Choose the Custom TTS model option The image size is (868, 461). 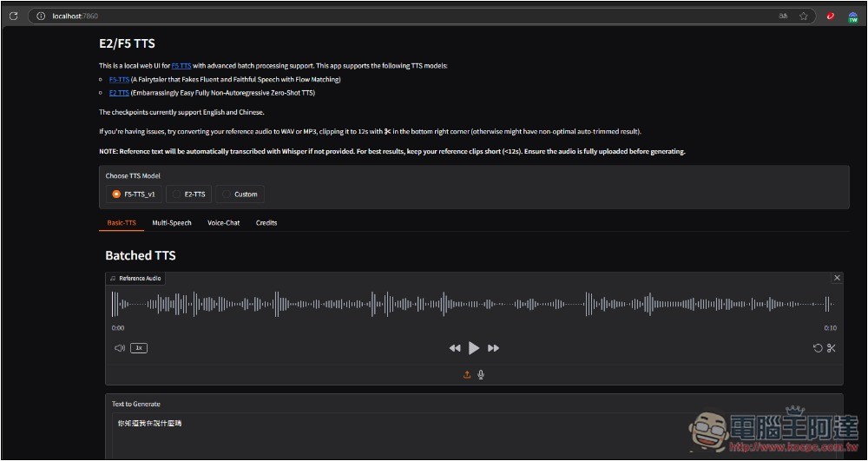(x=227, y=194)
